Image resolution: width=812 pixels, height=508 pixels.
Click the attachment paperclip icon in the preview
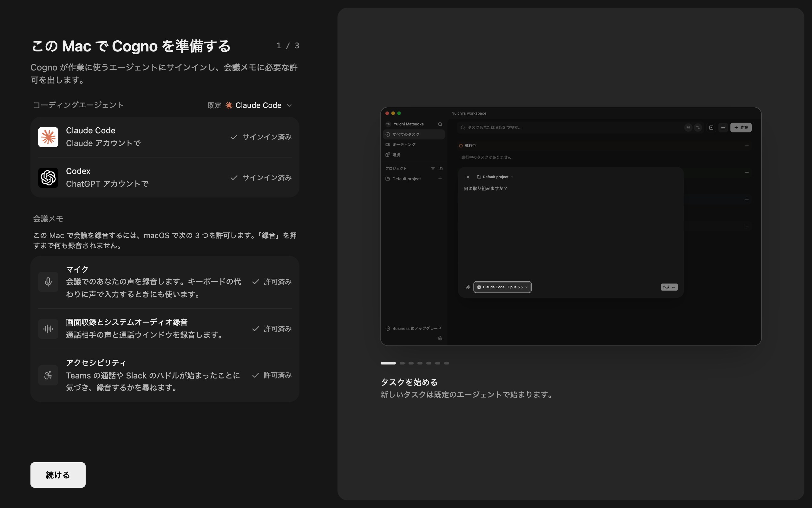(x=468, y=287)
